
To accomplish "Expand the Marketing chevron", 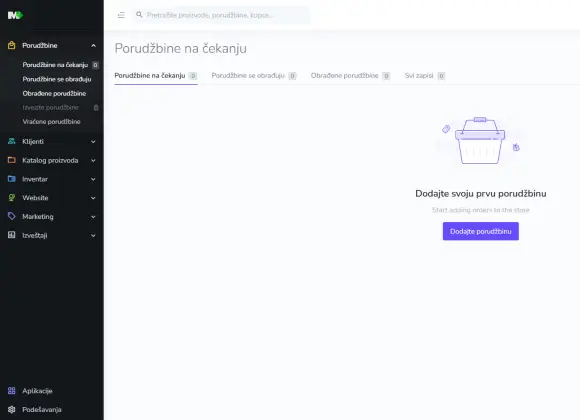I will [93, 217].
